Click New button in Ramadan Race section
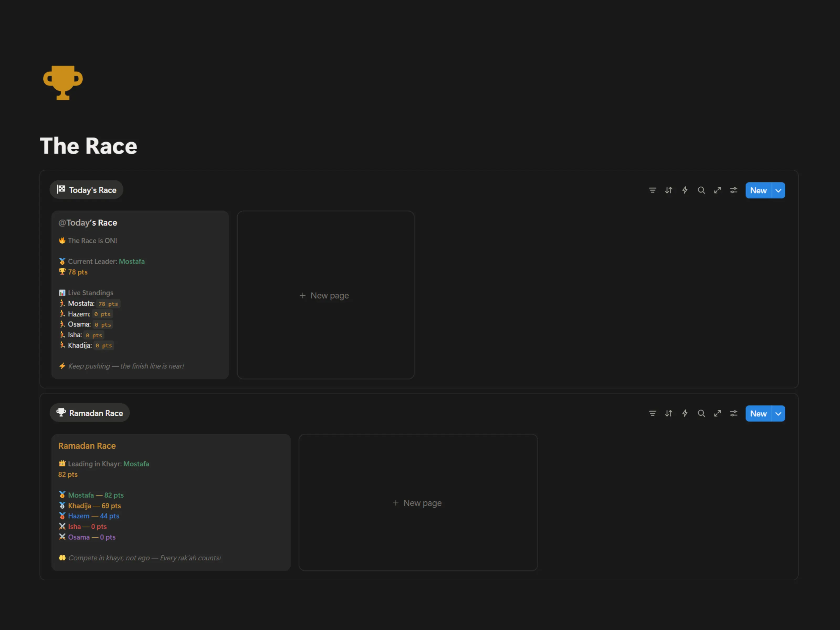 coord(758,414)
